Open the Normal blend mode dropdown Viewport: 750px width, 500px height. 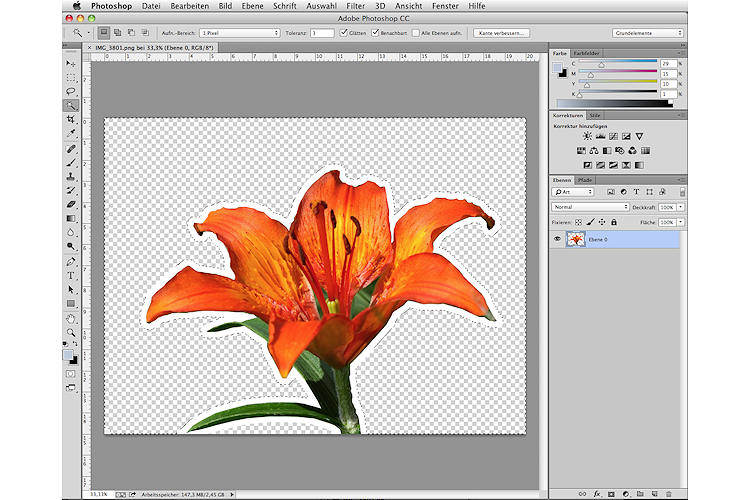pos(590,207)
